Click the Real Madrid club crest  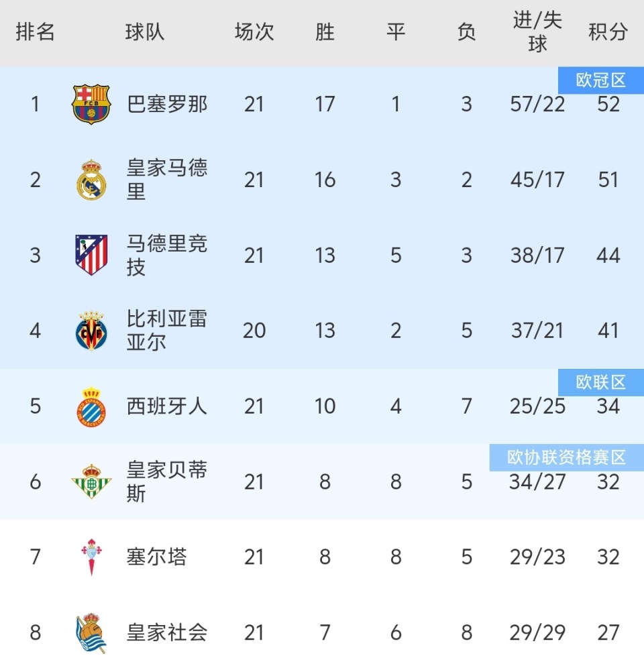91,180
